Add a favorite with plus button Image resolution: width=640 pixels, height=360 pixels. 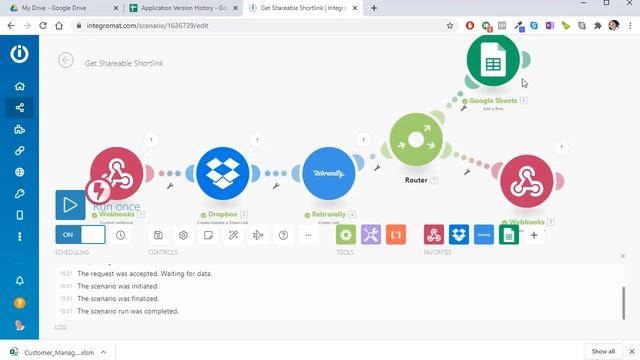tap(534, 235)
